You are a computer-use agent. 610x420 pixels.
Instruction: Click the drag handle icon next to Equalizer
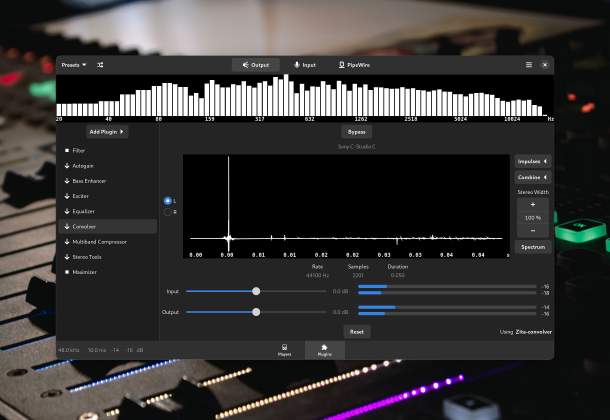[x=67, y=211]
